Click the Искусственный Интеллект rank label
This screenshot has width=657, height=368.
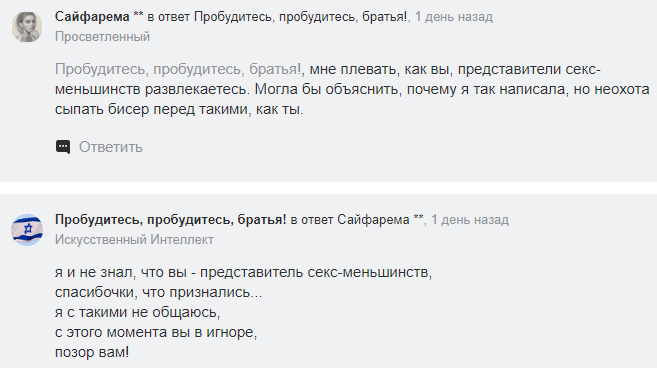(x=134, y=240)
